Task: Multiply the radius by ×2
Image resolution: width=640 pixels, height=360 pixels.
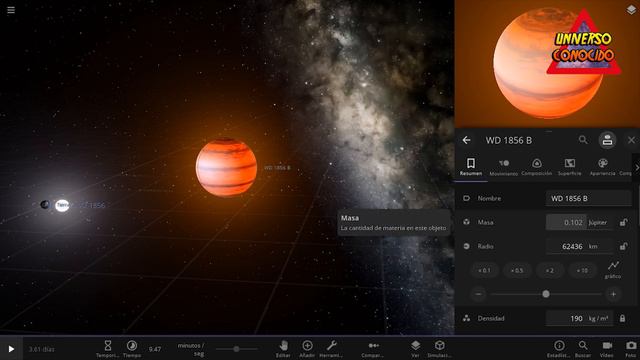Action: (549, 271)
